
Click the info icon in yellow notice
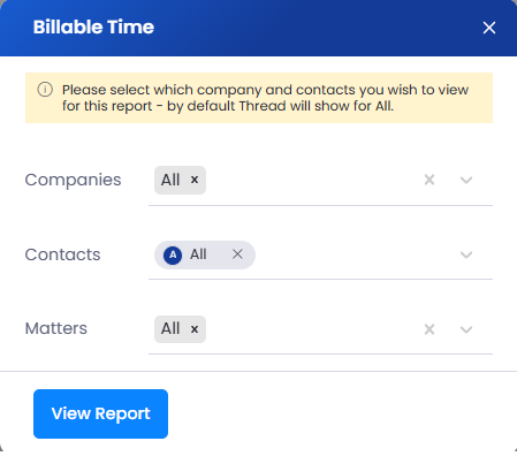45,90
